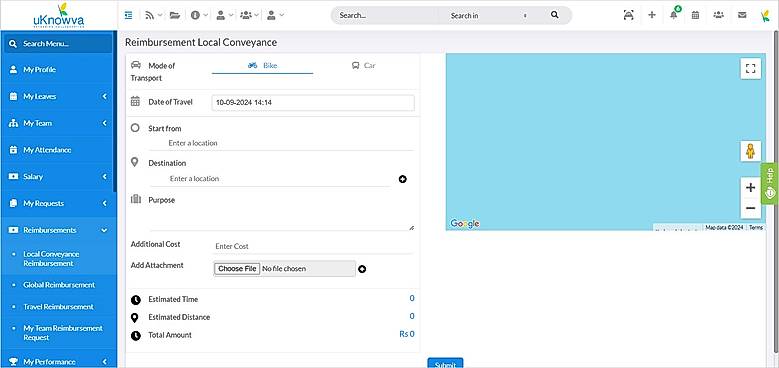Open the mail envelope icon

click(x=742, y=15)
